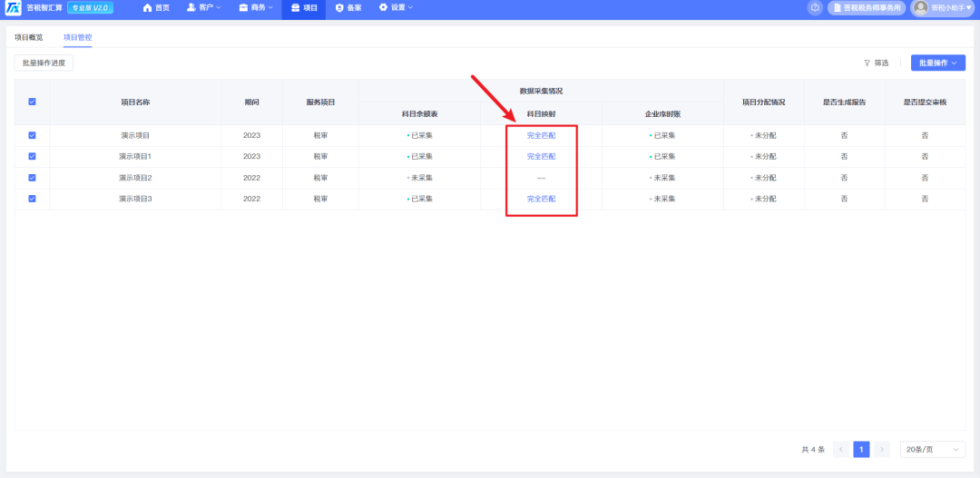Toggle the select-all checkbox in the table header
The width and height of the screenshot is (980, 478).
click(x=32, y=102)
